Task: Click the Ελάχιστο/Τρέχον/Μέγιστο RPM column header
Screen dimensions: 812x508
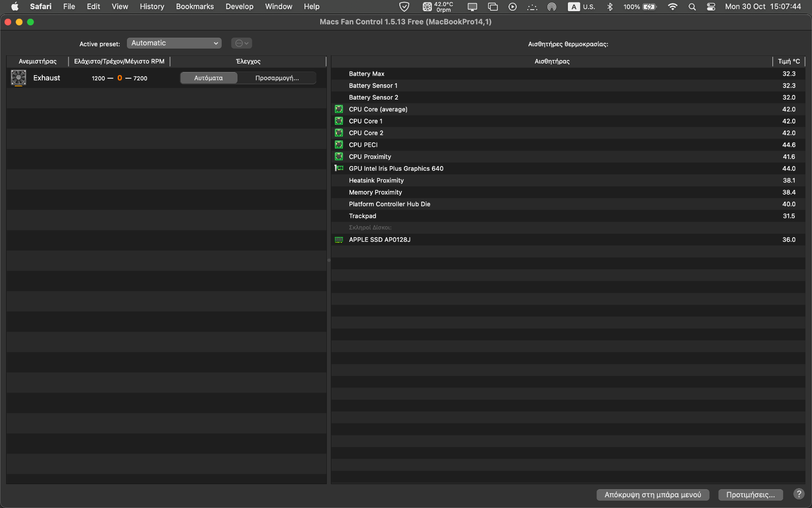Action: pyautogui.click(x=119, y=61)
